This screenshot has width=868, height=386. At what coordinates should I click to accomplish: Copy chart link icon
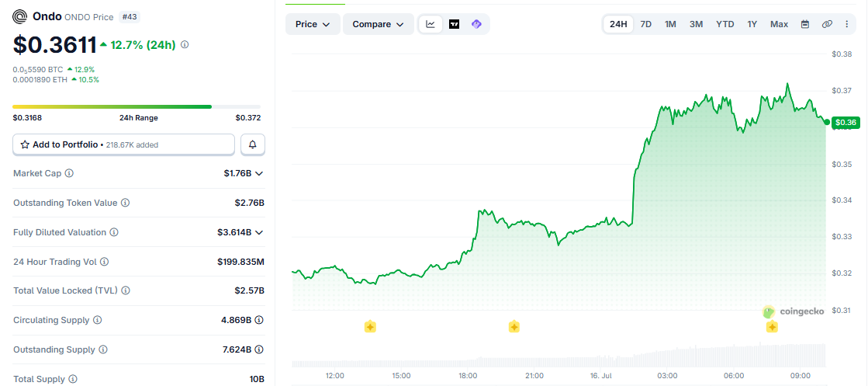pos(827,24)
